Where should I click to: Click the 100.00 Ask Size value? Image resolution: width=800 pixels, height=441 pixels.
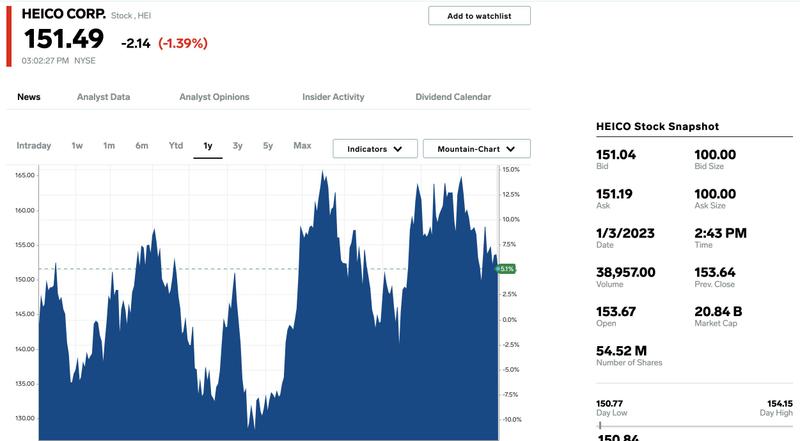tap(715, 194)
